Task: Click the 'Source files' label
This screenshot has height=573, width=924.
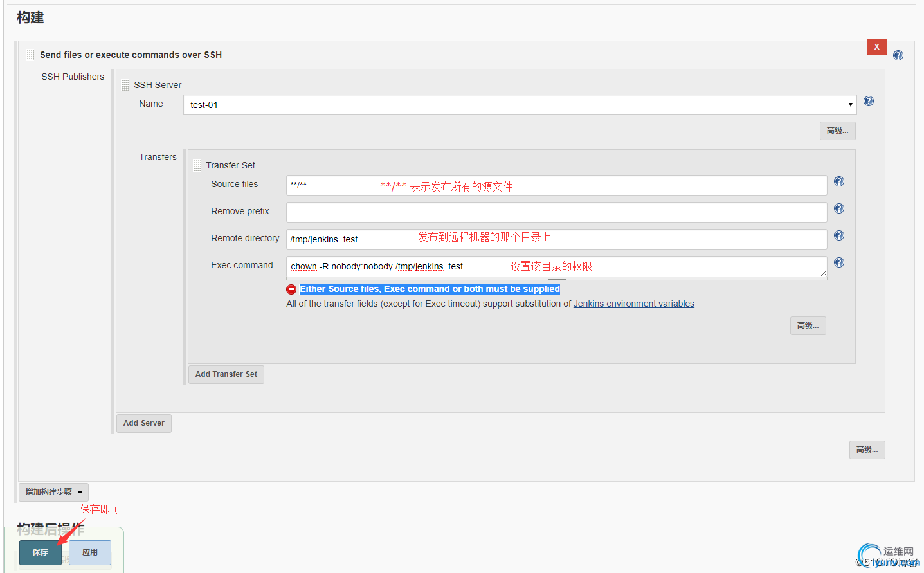Action: tap(235, 184)
